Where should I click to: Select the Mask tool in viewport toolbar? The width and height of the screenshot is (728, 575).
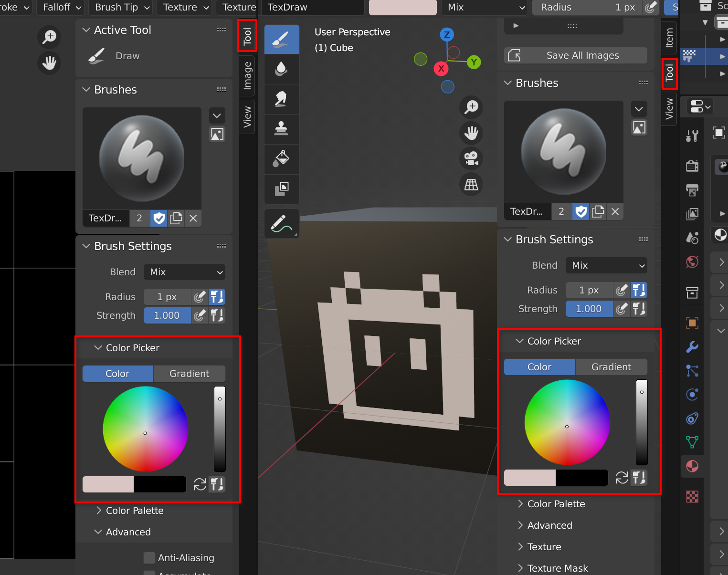pos(282,189)
